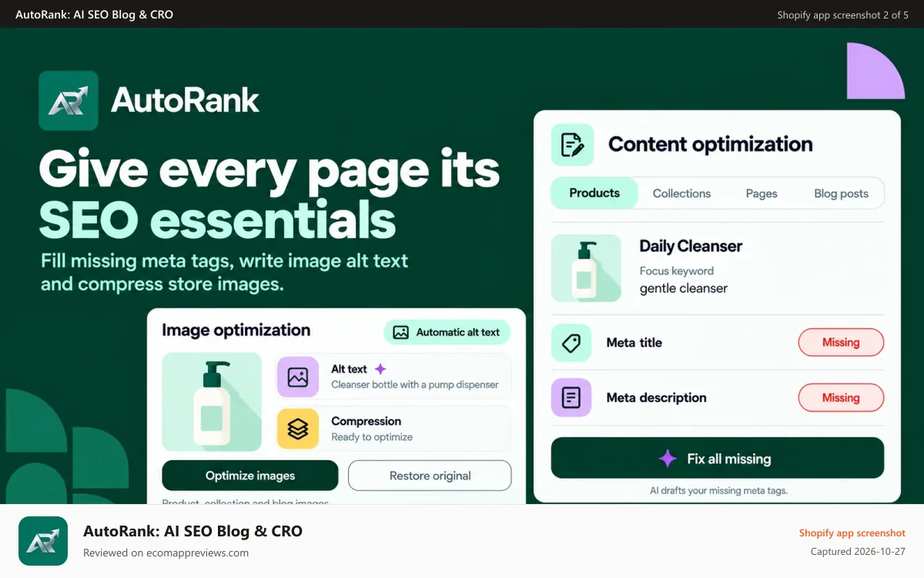Click the 'Meta title' row label
The width and height of the screenshot is (924, 578).
point(634,343)
